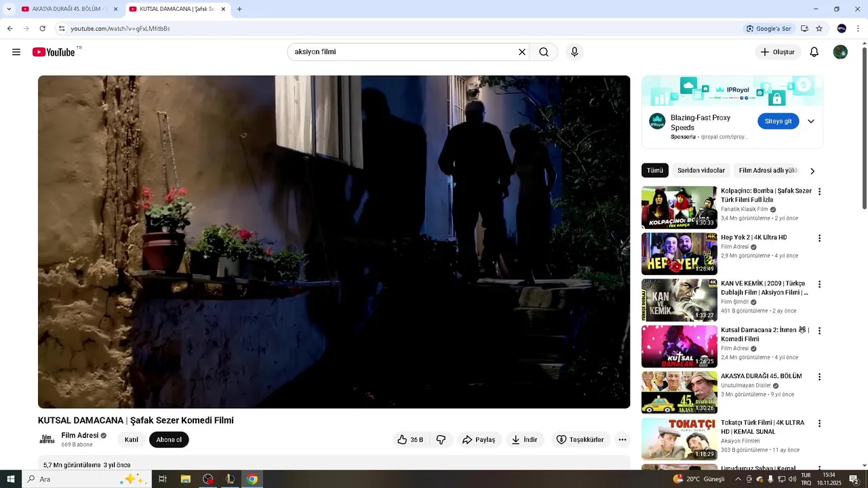
Task: Open the Oluştur create menu
Action: [x=778, y=52]
